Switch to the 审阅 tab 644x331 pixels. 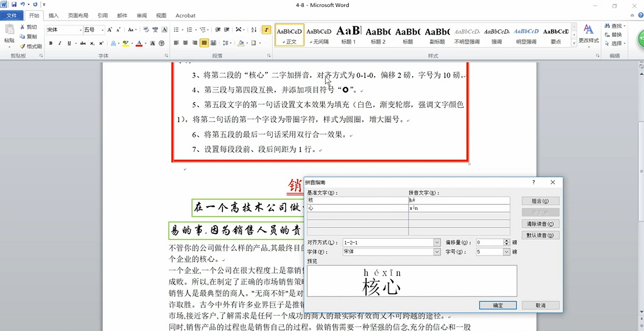[x=142, y=16]
